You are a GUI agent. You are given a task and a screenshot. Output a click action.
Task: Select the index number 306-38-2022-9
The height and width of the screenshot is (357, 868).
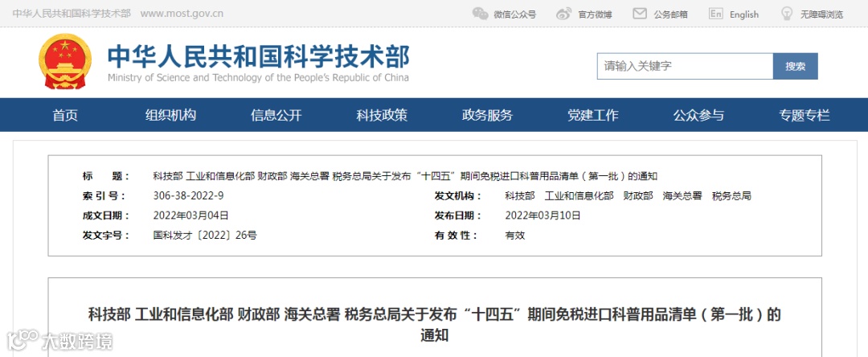pyautogui.click(x=188, y=196)
